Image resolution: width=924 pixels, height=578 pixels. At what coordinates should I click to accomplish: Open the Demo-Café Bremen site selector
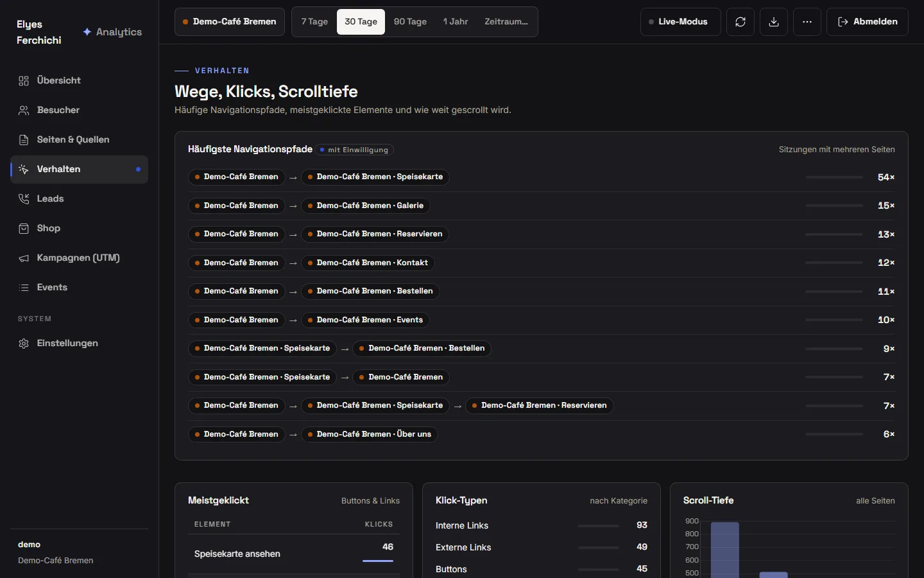[230, 22]
